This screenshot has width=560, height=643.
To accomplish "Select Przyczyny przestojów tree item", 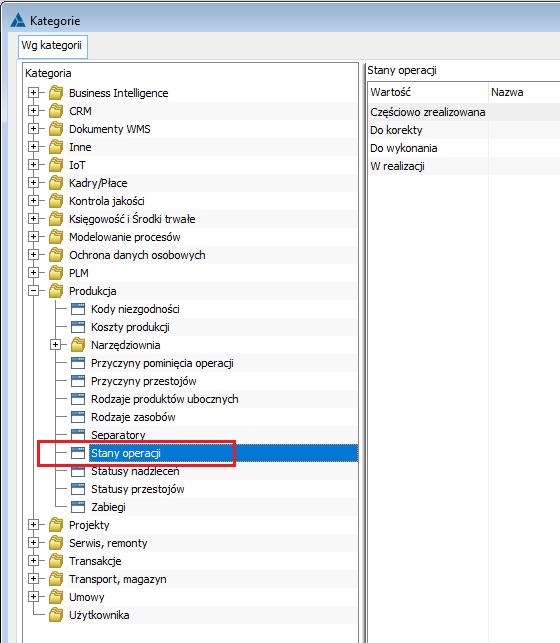I will pyautogui.click(x=143, y=381).
